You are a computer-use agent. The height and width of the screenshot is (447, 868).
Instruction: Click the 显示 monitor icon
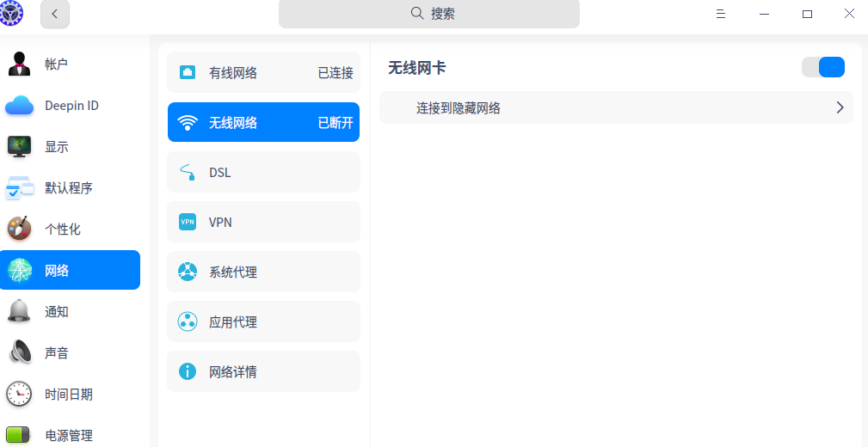20,147
